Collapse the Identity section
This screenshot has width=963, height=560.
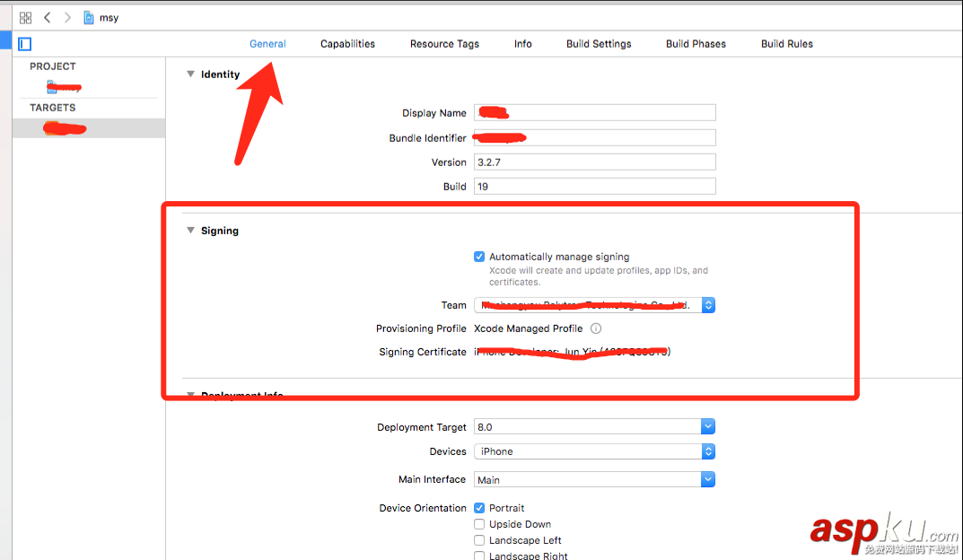tap(190, 74)
